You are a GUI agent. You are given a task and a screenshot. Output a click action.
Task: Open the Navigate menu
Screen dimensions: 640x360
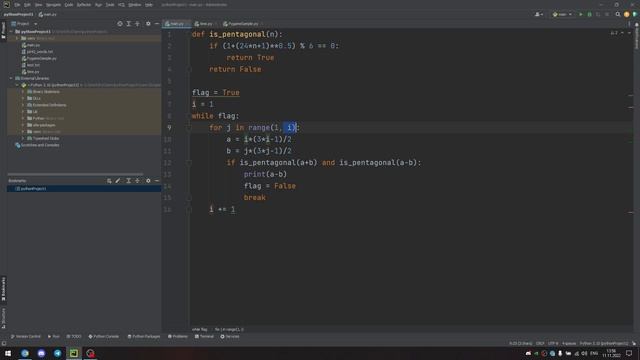coord(53,5)
